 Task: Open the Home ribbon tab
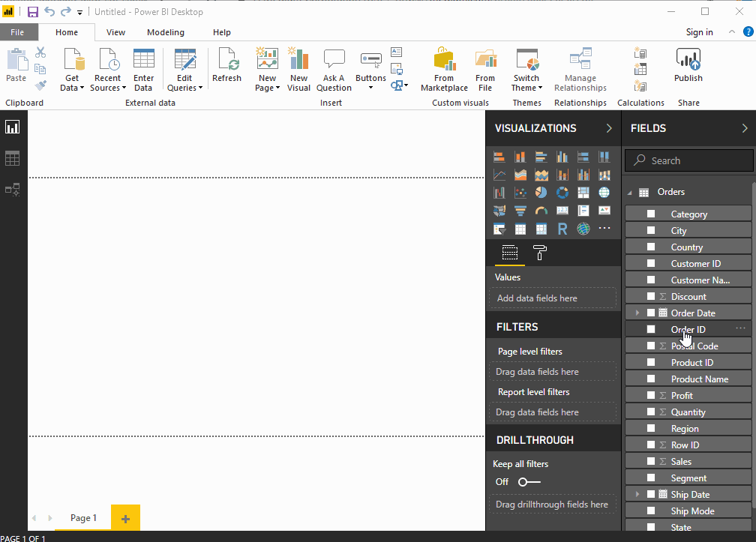67,32
